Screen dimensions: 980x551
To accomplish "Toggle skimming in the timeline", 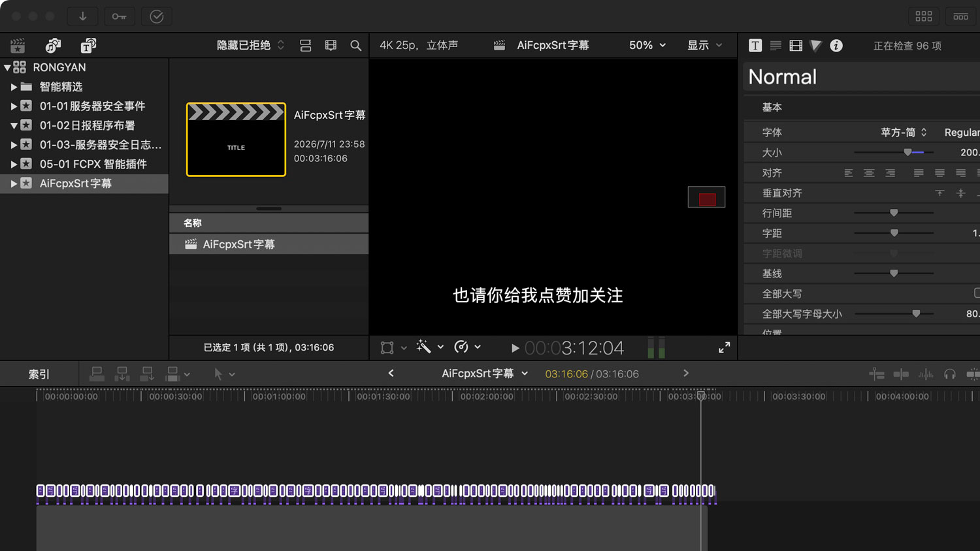I will pyautogui.click(x=901, y=374).
